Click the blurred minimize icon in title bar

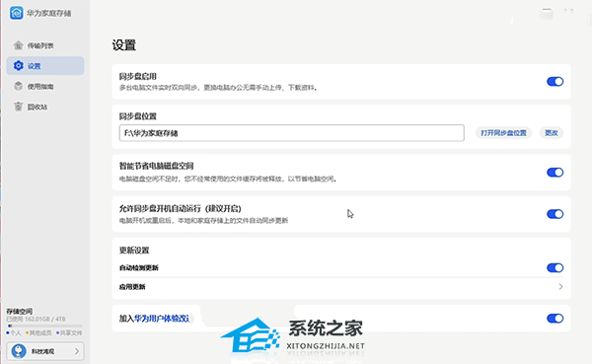click(547, 14)
